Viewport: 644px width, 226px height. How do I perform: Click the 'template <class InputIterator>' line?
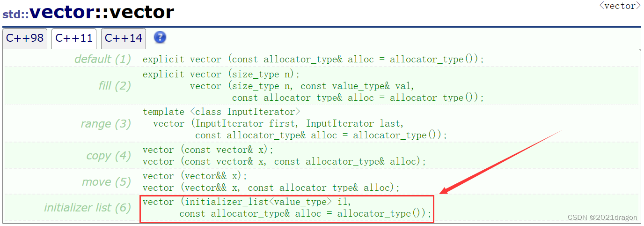click(x=221, y=112)
